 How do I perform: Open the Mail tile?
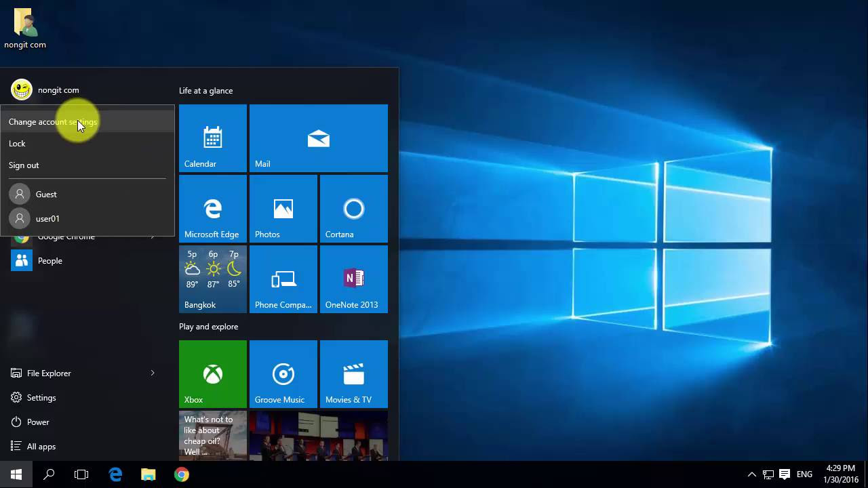click(x=319, y=138)
